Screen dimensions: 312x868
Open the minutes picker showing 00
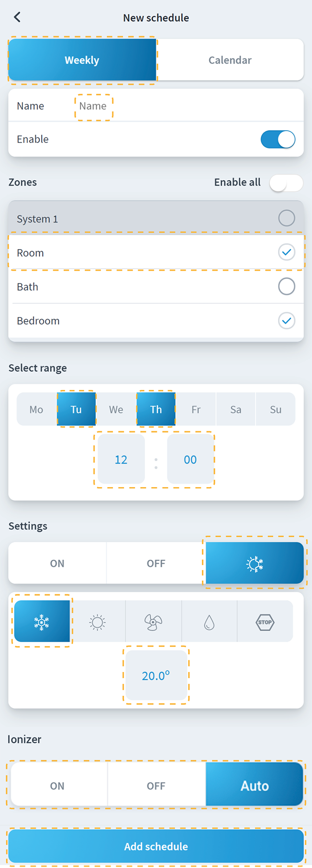click(190, 459)
